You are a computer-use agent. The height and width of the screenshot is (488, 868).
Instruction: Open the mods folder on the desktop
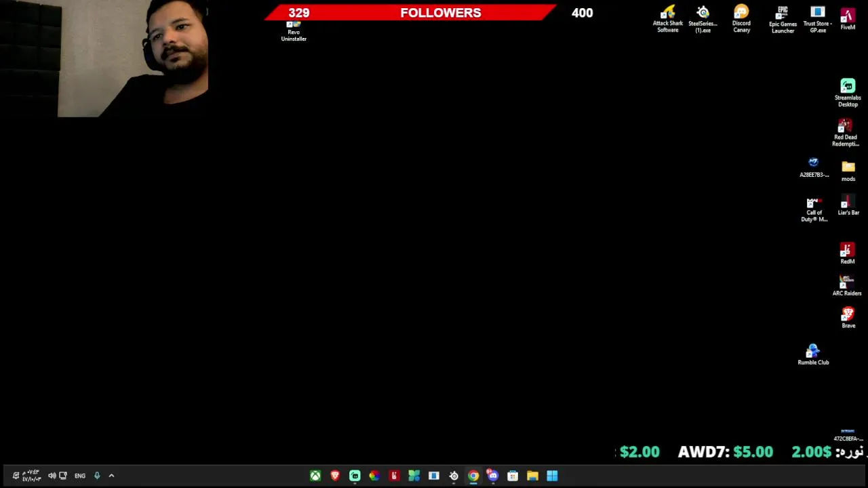pyautogui.click(x=848, y=171)
